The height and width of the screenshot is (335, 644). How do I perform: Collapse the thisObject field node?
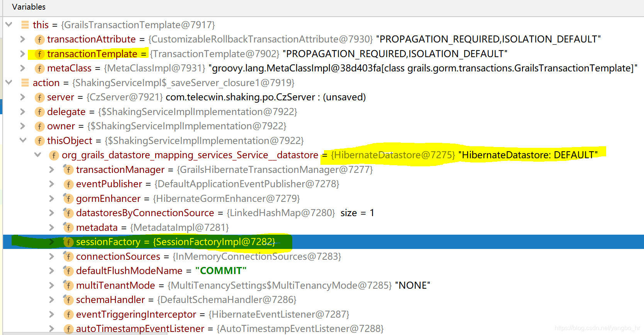[x=23, y=140]
